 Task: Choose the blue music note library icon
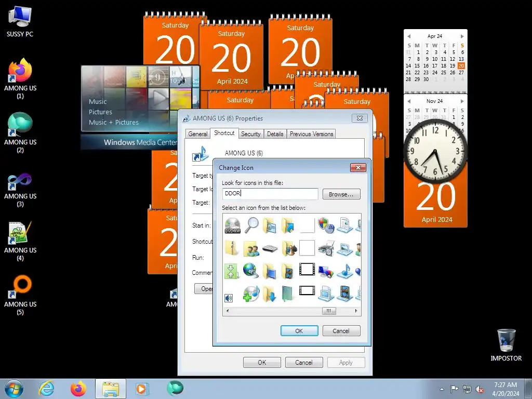tap(345, 271)
